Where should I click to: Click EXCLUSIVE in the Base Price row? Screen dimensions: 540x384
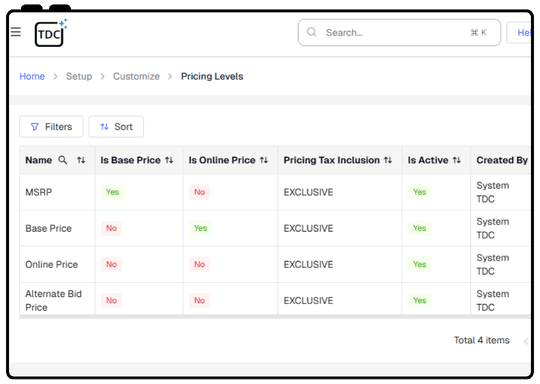click(x=308, y=228)
